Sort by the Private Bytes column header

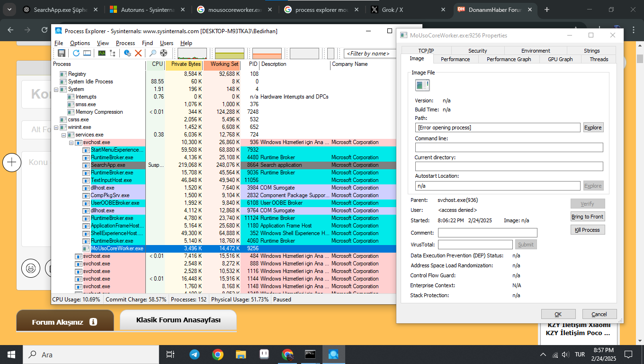click(185, 64)
